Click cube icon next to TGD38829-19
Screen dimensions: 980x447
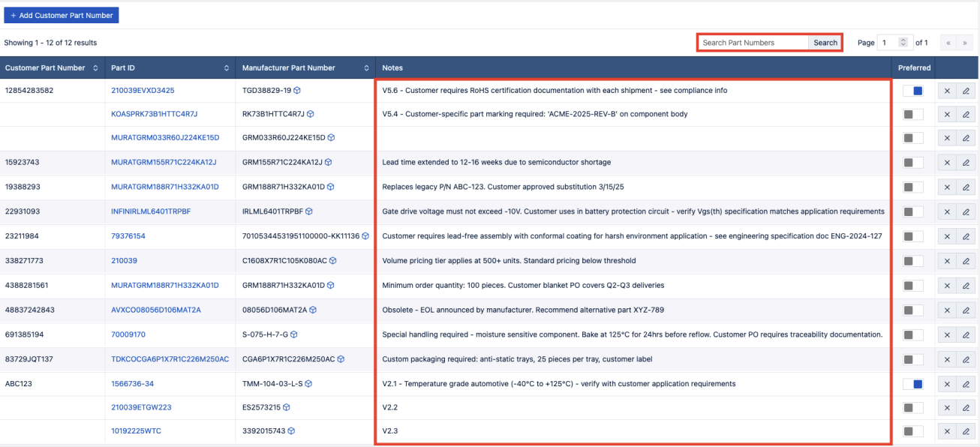click(x=297, y=91)
